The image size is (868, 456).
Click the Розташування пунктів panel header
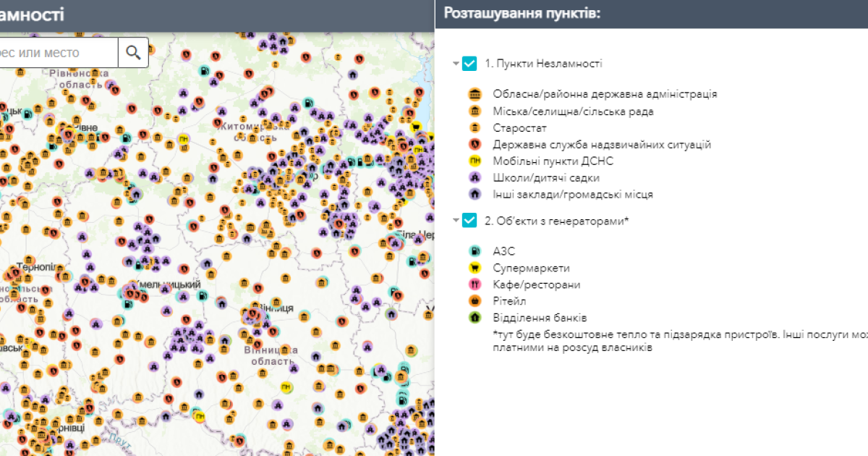(522, 13)
